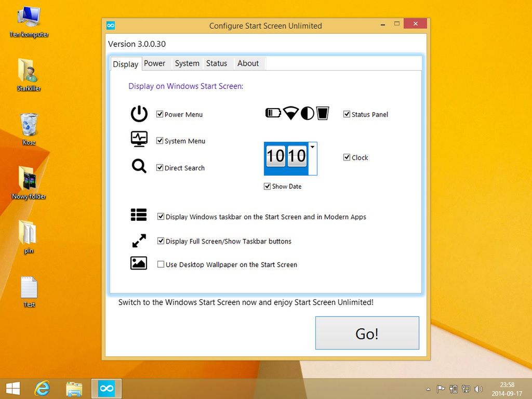This screenshot has width=532, height=399.
Task: Click the power symbol icon beside Power Menu
Action: click(139, 114)
